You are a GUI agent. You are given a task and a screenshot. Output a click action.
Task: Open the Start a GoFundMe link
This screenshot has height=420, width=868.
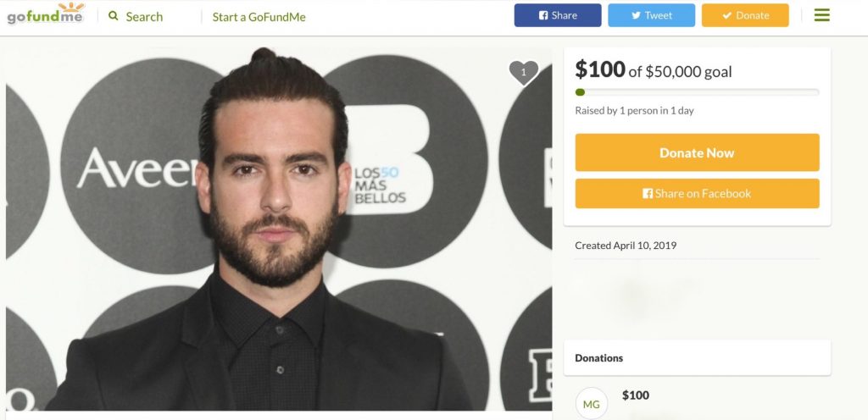tap(259, 17)
